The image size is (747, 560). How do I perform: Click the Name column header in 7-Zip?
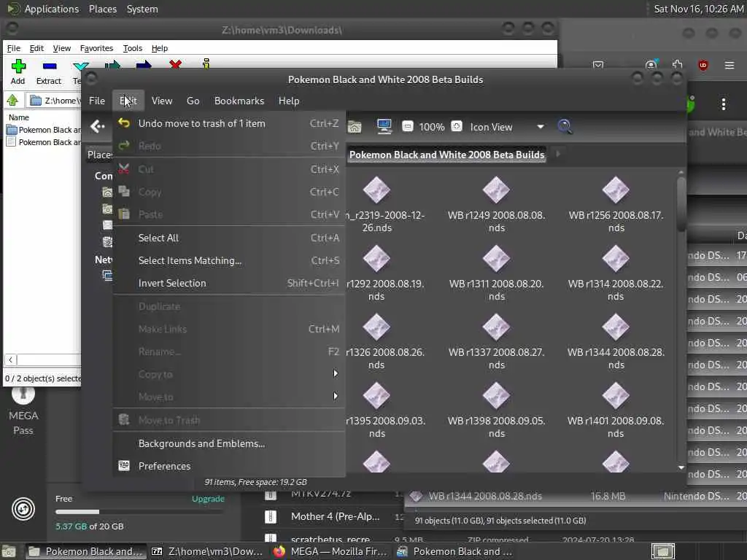pyautogui.click(x=19, y=117)
